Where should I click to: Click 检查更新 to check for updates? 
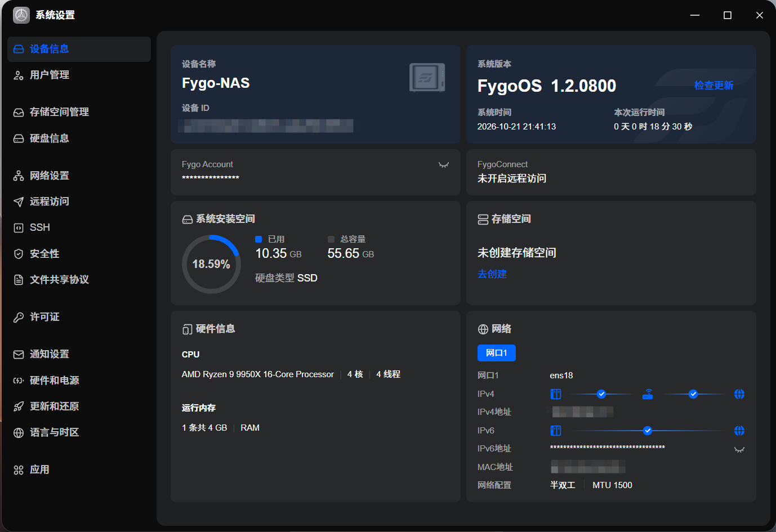713,85
